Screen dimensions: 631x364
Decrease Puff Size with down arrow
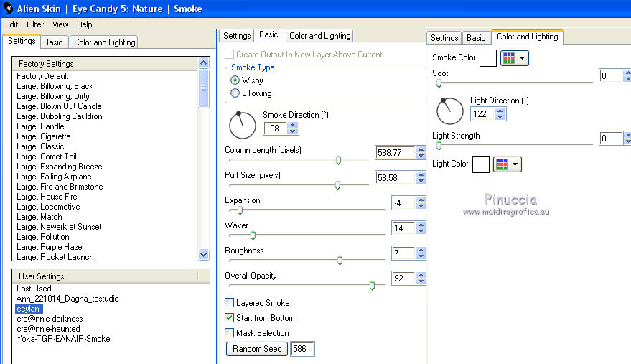coord(421,181)
